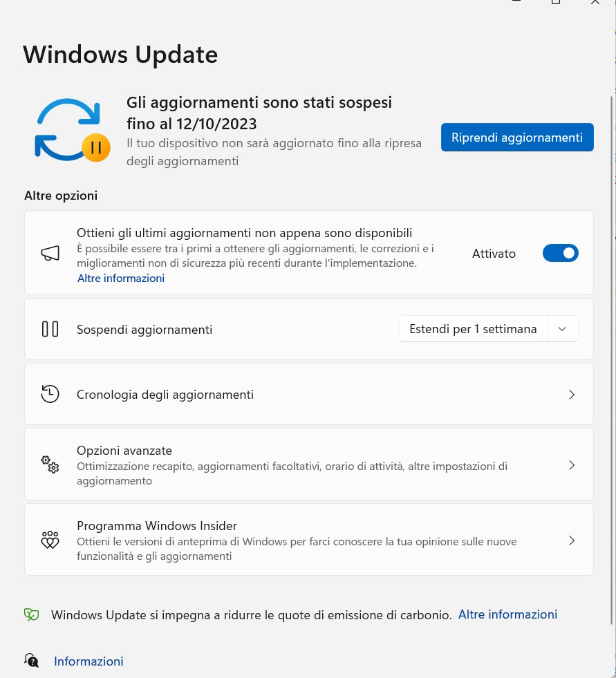
Task: Click the history clock icon for Cronologia
Action: (x=50, y=394)
